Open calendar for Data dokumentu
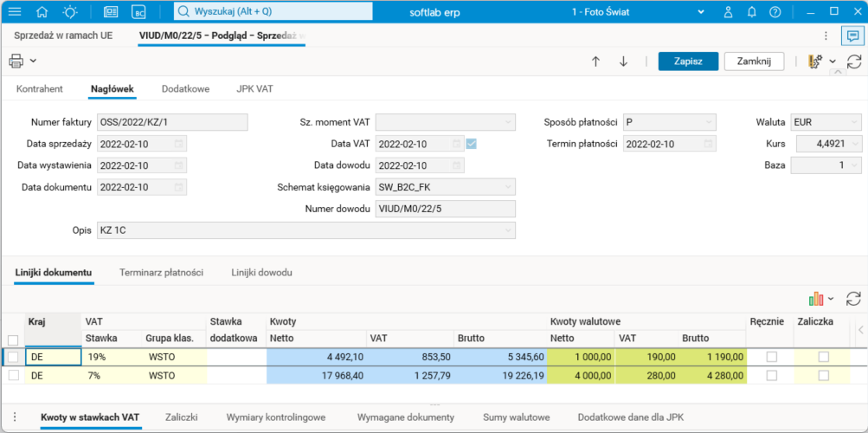The height and width of the screenshot is (433, 868). [x=179, y=187]
